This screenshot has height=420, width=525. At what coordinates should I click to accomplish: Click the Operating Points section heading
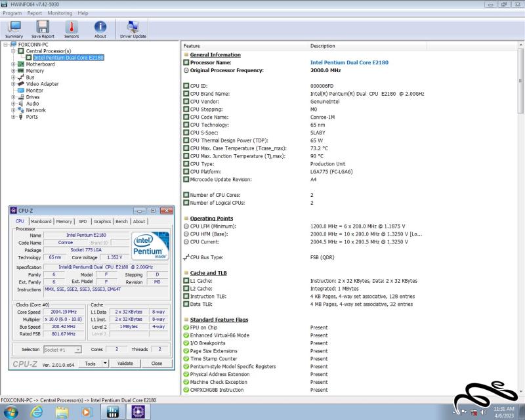211,219
